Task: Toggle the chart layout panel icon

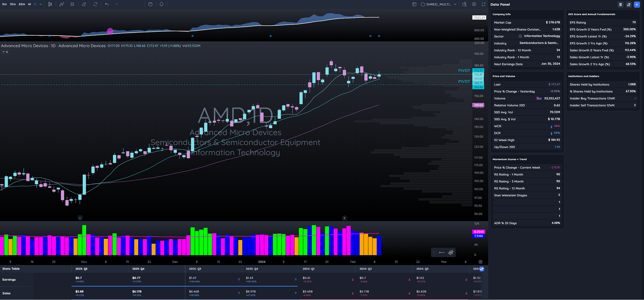Action: click(x=414, y=4)
